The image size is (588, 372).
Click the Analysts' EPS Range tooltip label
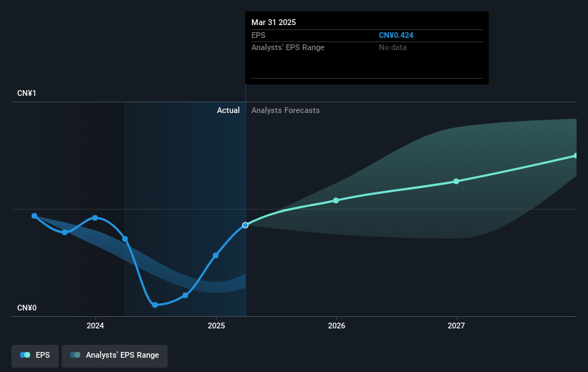click(288, 48)
